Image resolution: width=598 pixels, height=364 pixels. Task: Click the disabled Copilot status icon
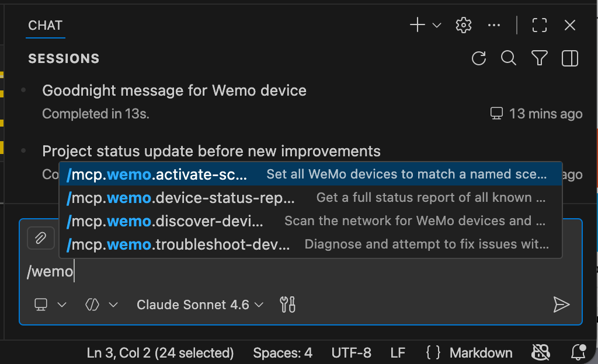tap(540, 352)
